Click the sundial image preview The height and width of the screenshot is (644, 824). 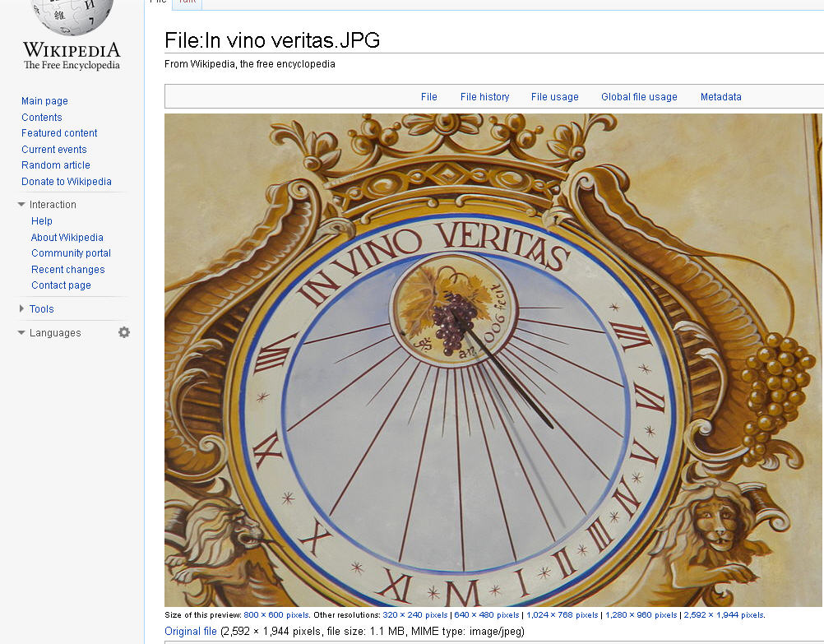[493, 360]
